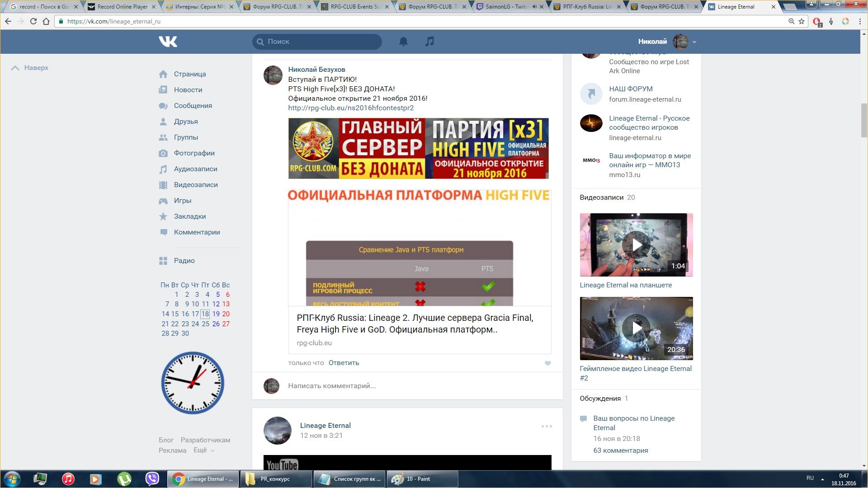Open 10 - Paint taskbar window
The height and width of the screenshot is (488, 868).
click(422, 479)
